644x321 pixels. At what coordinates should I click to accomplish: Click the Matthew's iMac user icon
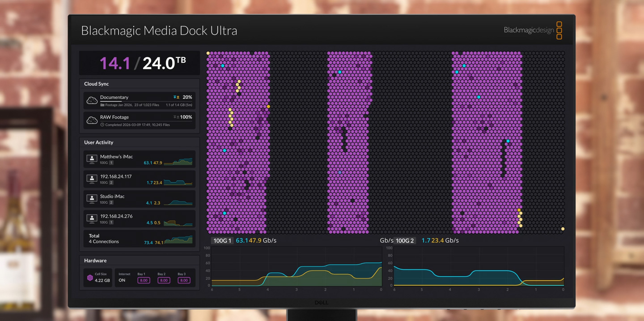pyautogui.click(x=92, y=159)
